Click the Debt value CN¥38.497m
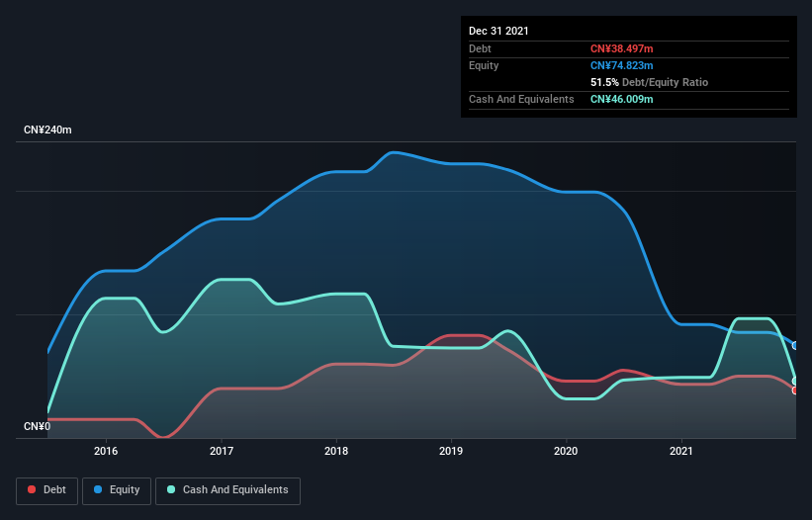This screenshot has width=812, height=520. coord(621,48)
